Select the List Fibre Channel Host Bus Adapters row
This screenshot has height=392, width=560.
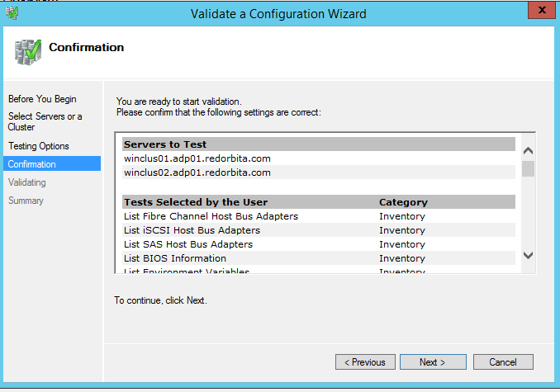[x=211, y=216]
